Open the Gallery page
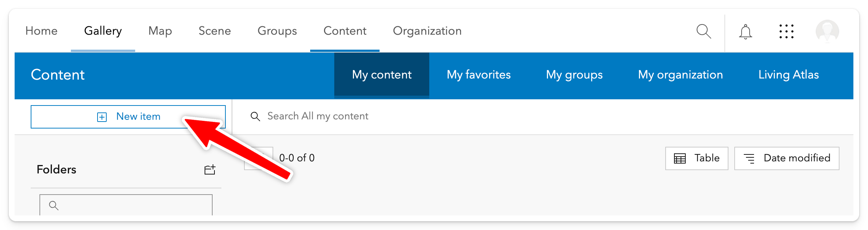The image size is (868, 230). (103, 31)
